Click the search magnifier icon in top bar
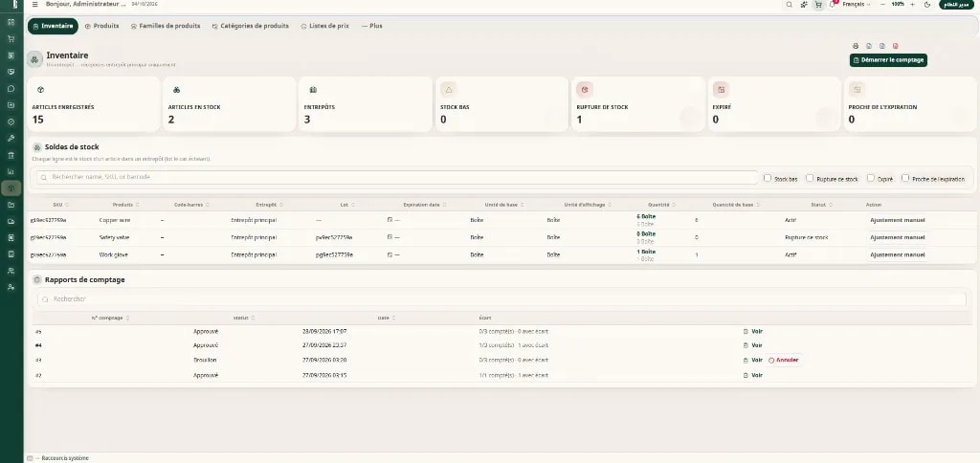This screenshot has height=463, width=980. [790, 5]
